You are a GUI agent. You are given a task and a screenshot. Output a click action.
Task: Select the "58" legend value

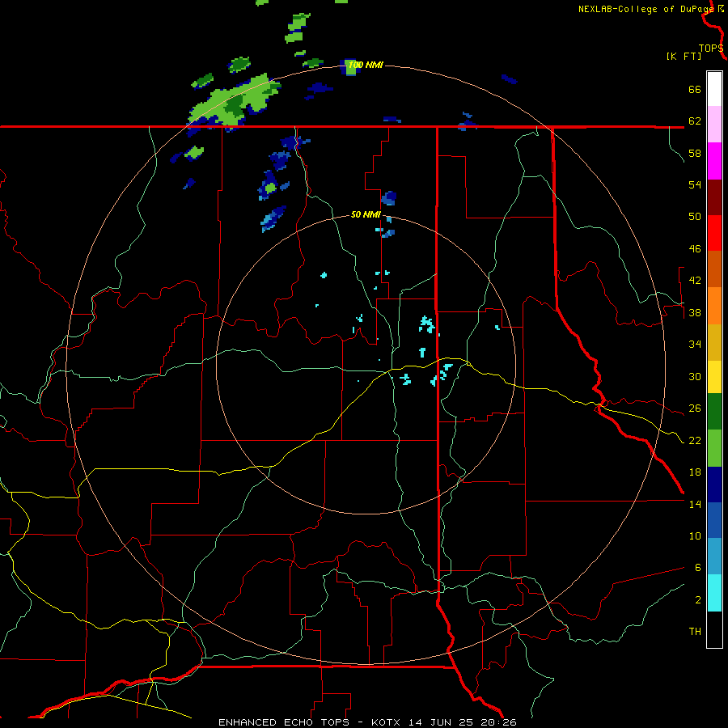[x=695, y=153]
